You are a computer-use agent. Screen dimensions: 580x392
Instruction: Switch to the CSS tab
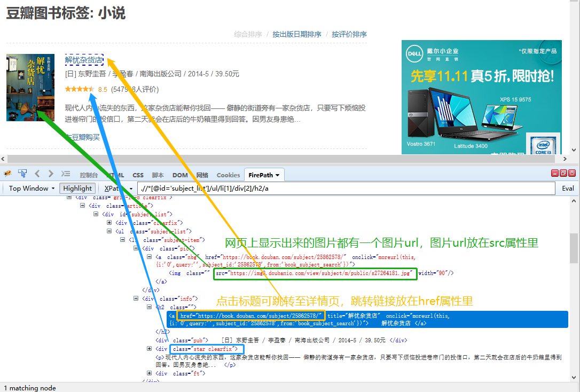click(x=138, y=175)
